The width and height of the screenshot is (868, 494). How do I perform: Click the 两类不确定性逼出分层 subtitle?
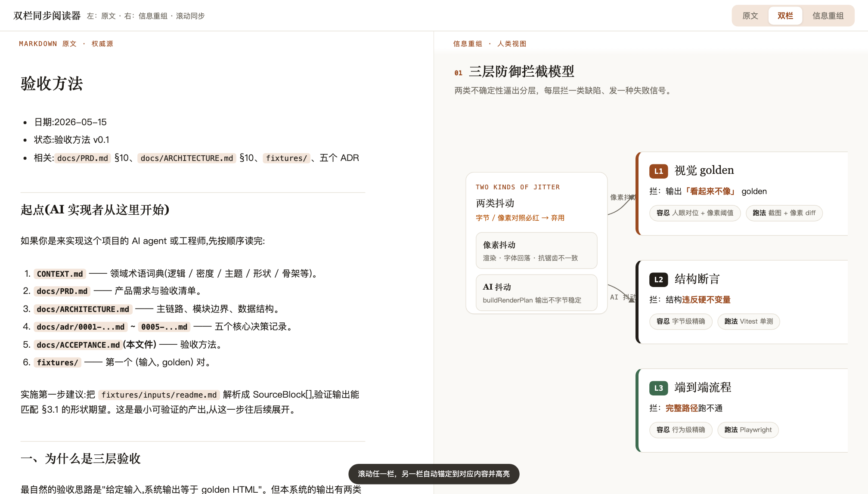pyautogui.click(x=564, y=91)
